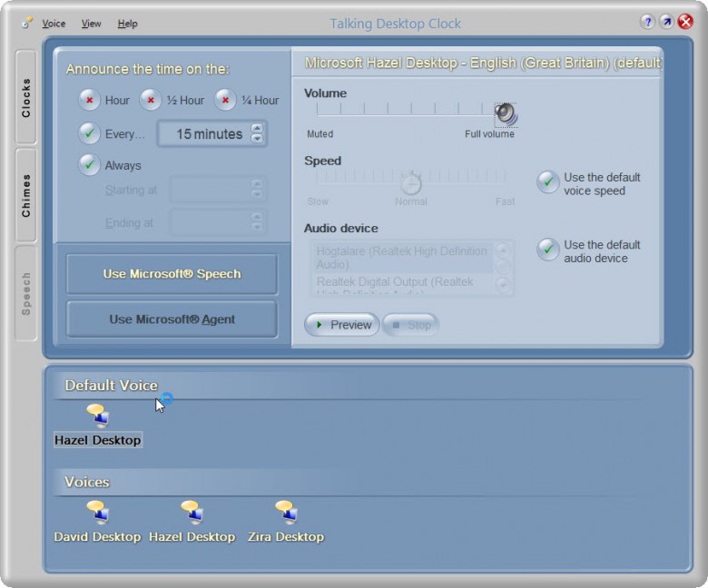The image size is (708, 588).
Task: Click the Speed slider thumb
Action: pyautogui.click(x=411, y=183)
